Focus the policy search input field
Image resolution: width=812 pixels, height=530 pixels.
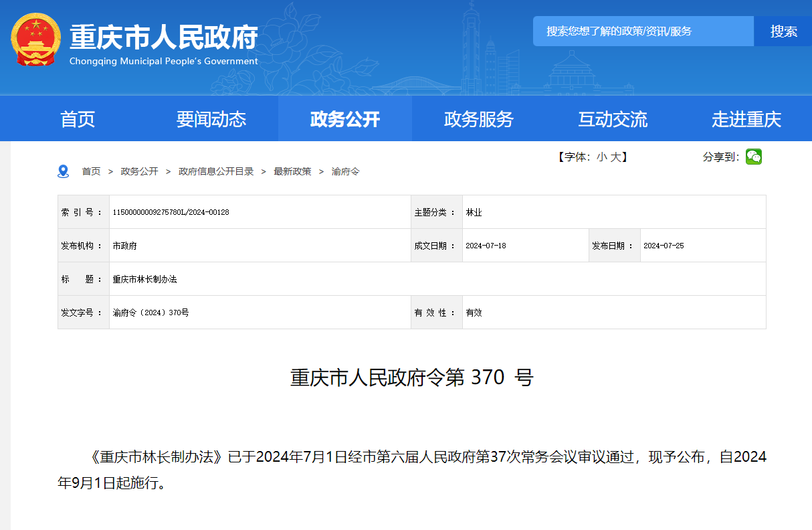pos(643,31)
